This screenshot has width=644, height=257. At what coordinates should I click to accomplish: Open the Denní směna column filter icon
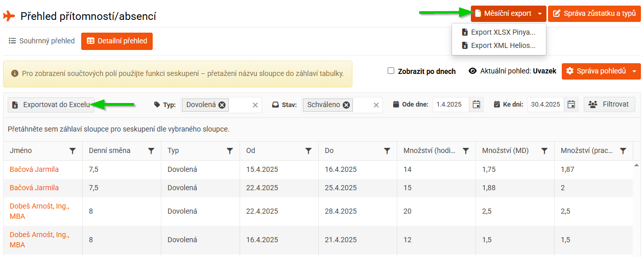pyautogui.click(x=151, y=151)
